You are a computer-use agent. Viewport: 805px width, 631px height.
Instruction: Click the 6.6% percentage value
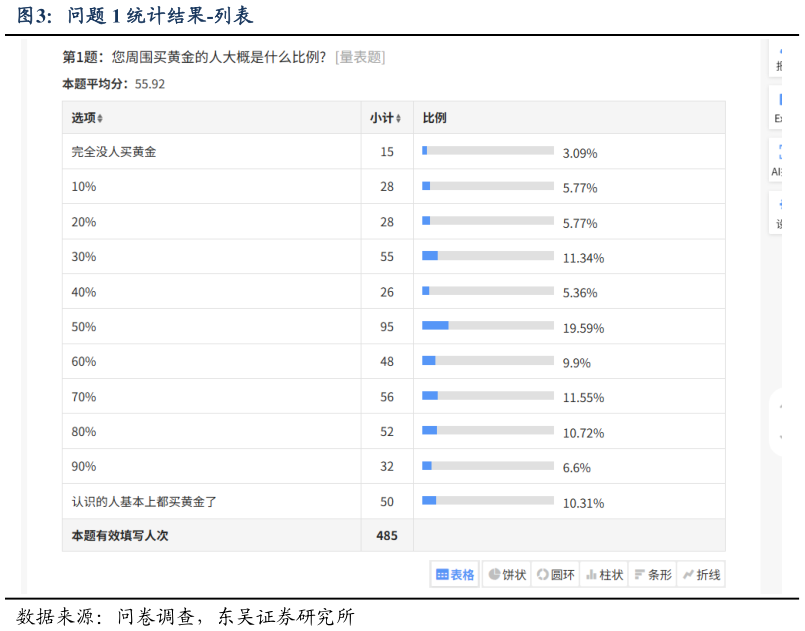(577, 468)
